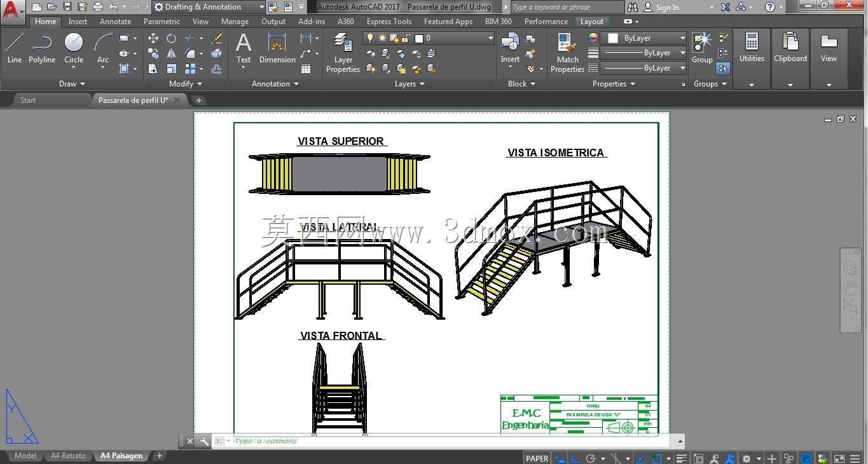
Task: Add a new drawing tab
Action: (x=198, y=100)
